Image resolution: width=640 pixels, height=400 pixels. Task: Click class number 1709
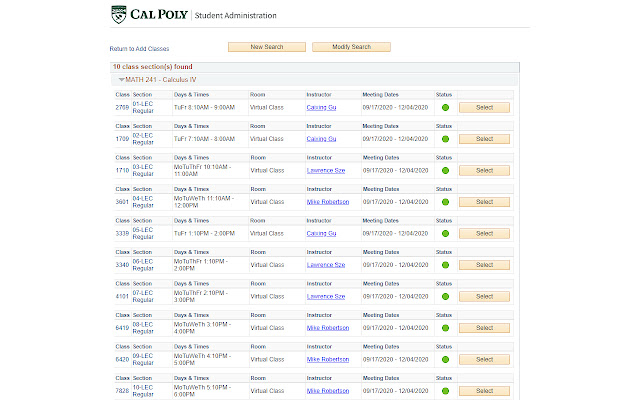[122, 139]
